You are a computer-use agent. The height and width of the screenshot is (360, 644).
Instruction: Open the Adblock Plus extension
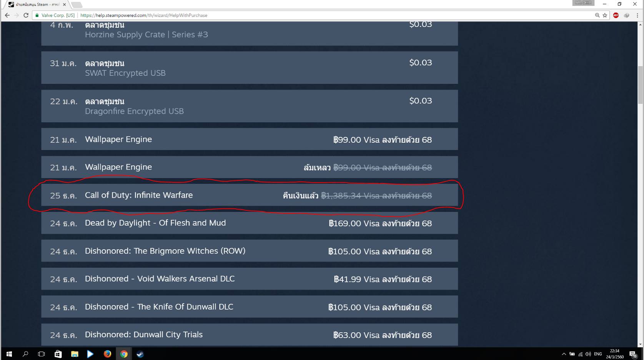point(616,15)
